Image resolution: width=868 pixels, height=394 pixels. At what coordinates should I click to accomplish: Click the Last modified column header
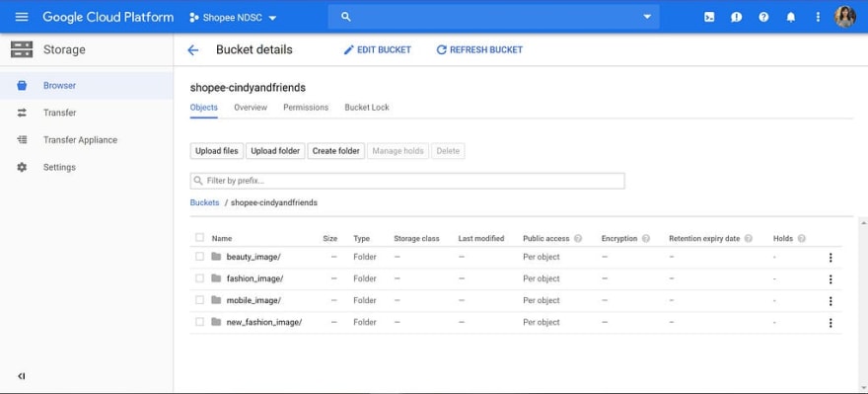pos(481,239)
